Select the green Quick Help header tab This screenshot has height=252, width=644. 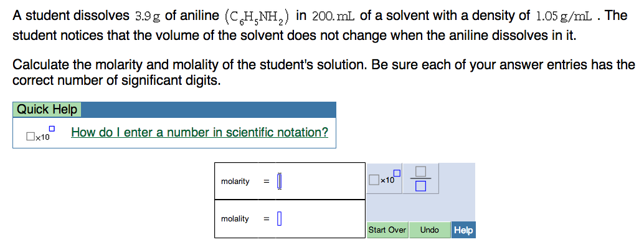click(47, 110)
